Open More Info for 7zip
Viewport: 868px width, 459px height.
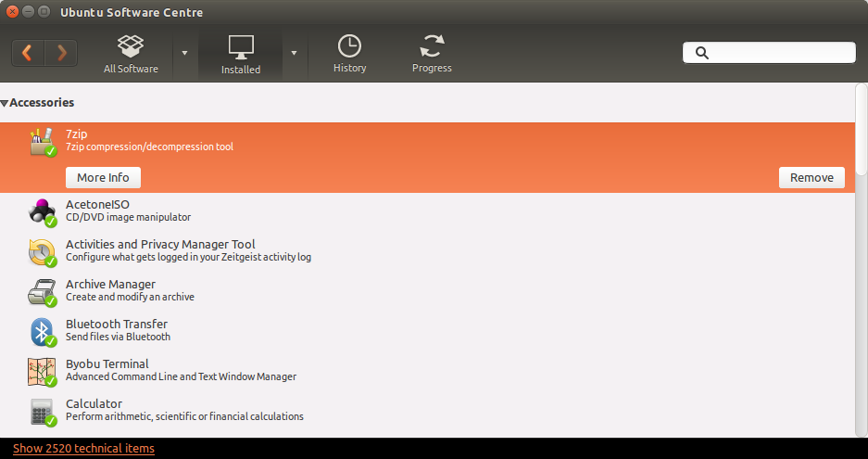[103, 177]
